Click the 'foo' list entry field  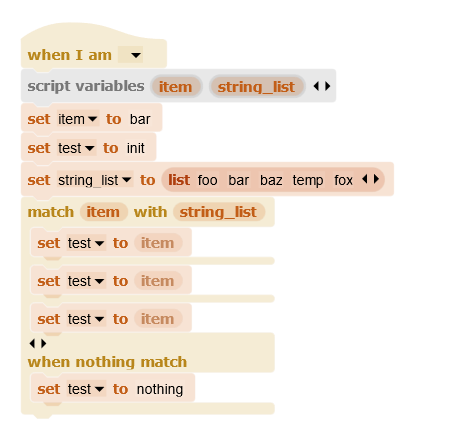tap(208, 180)
